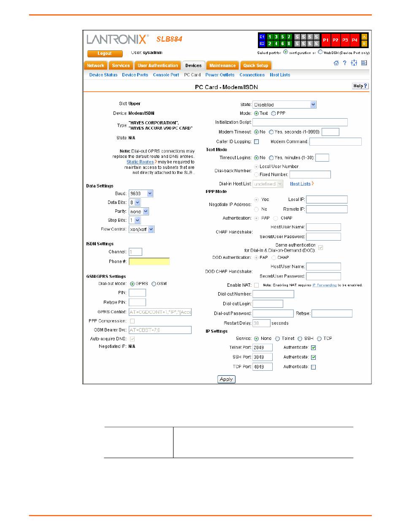The image size is (401, 532).
Task: Open the Device Status submenu link
Action: tap(103, 75)
